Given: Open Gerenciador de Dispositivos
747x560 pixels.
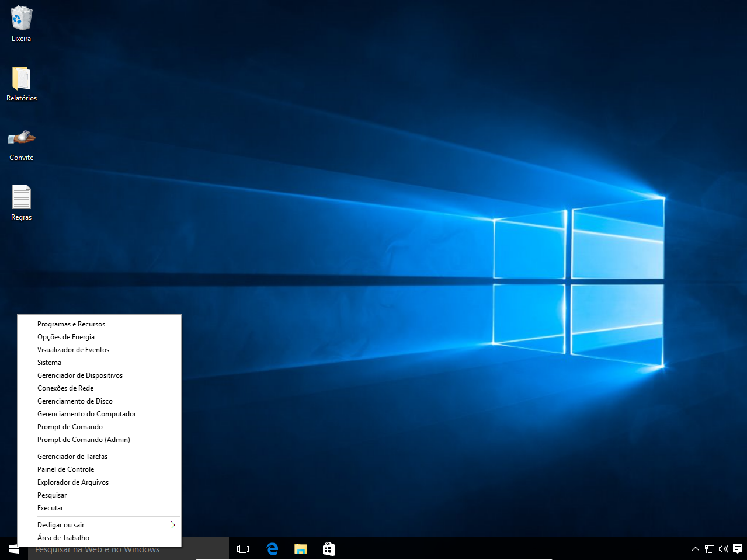Looking at the screenshot, I should [x=99, y=375].
